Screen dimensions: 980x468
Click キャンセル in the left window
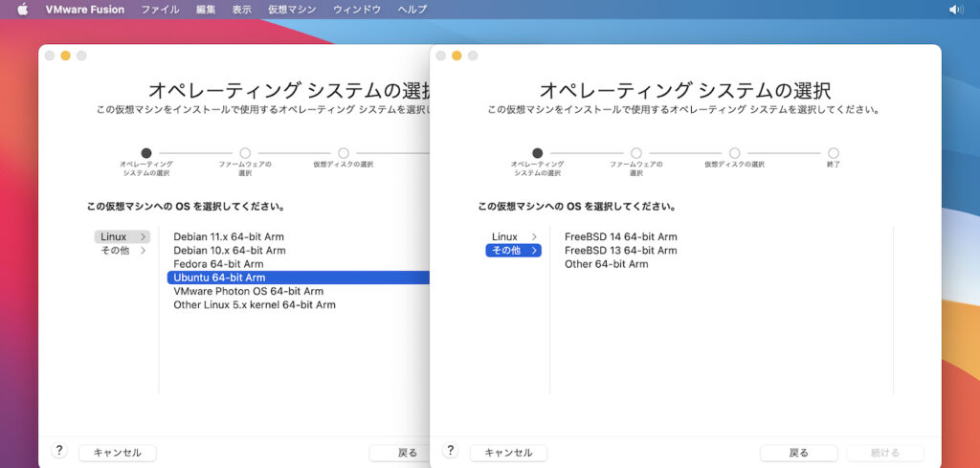[x=118, y=453]
